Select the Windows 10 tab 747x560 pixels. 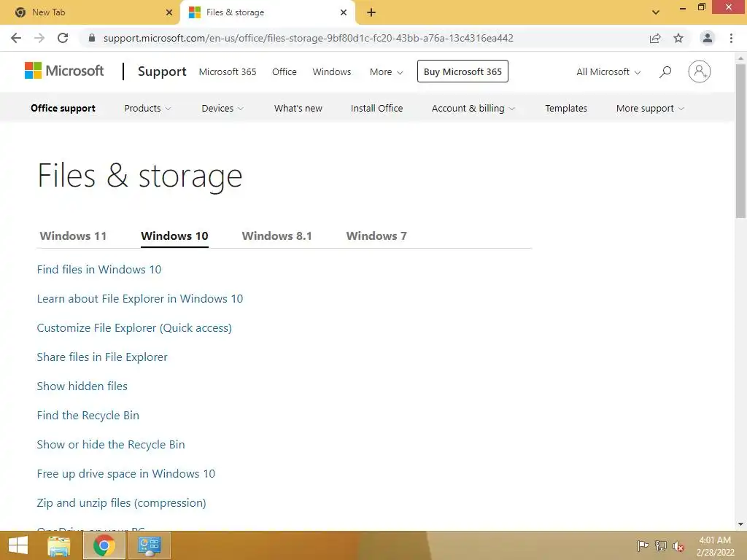(174, 236)
